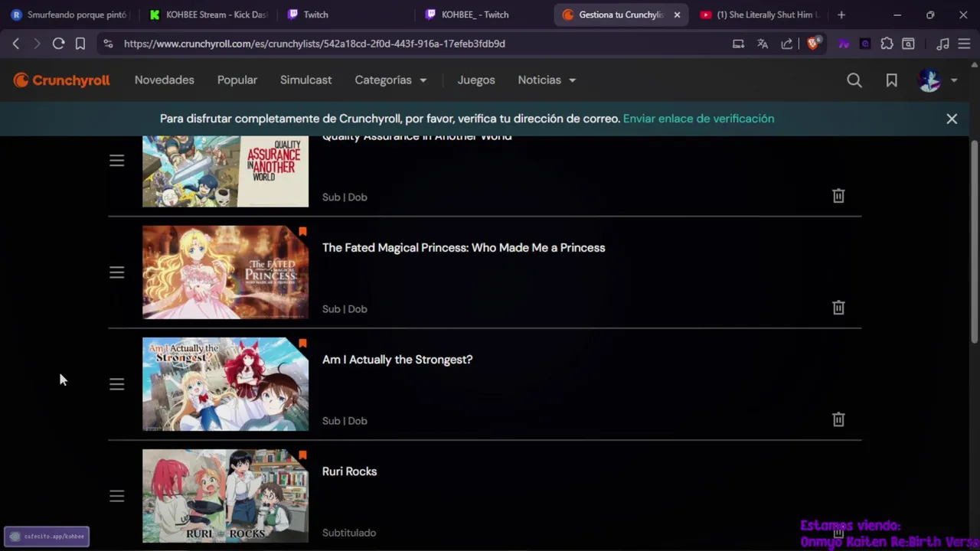Open the watchlist bookmark icon in header

pyautogui.click(x=892, y=80)
